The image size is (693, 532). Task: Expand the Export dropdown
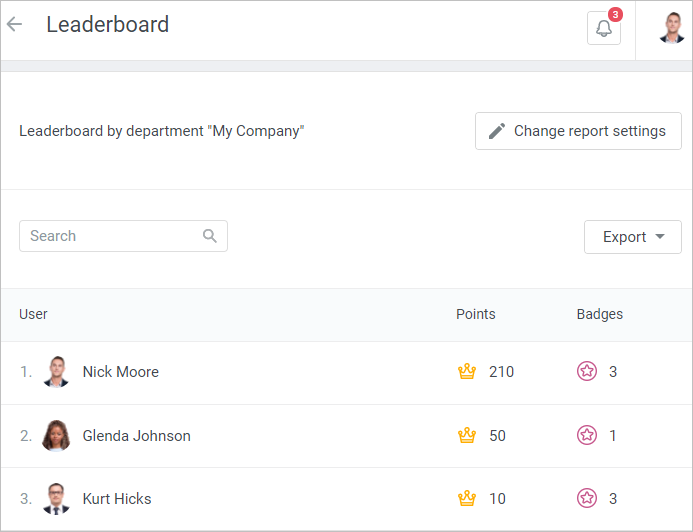click(x=632, y=237)
